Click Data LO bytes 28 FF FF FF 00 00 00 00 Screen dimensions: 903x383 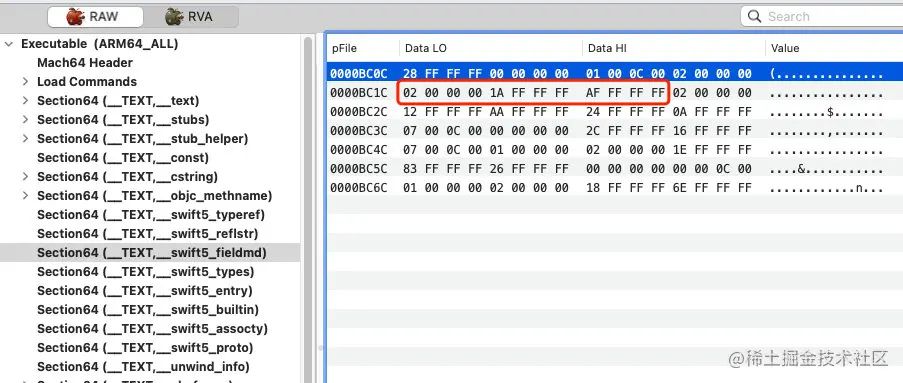coord(486,74)
